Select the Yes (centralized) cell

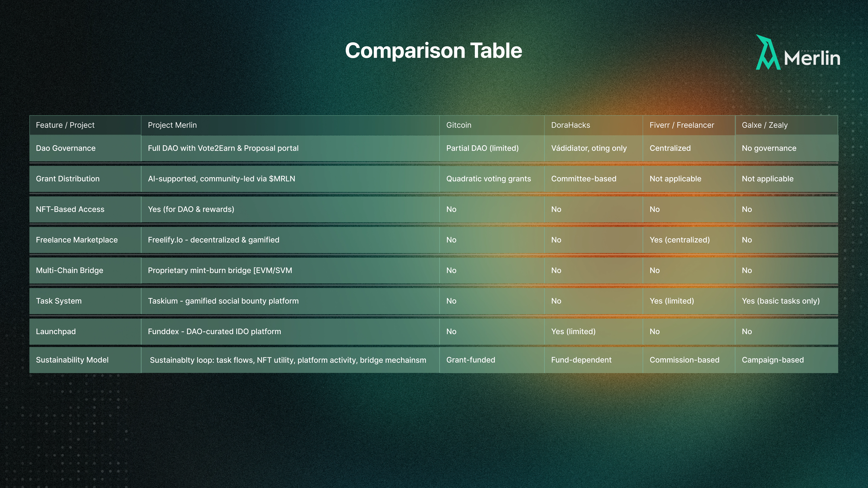[x=679, y=240]
